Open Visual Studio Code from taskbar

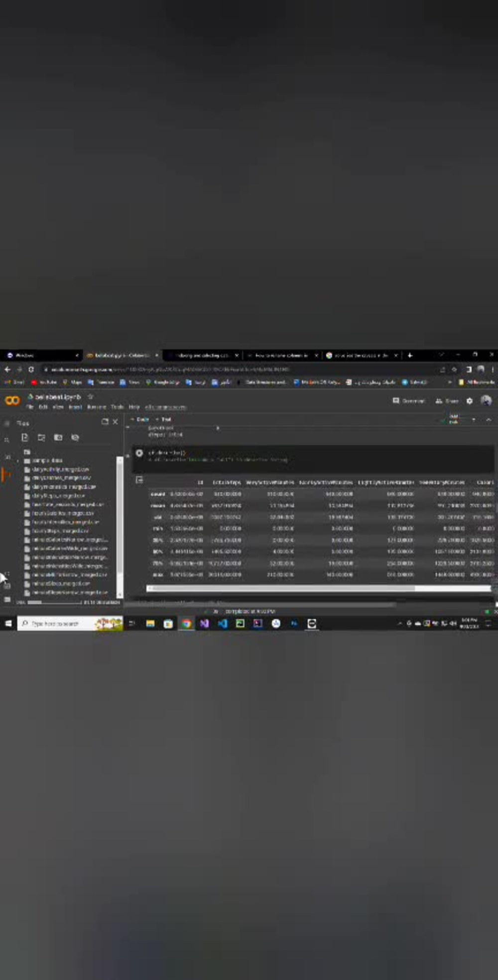(222, 623)
